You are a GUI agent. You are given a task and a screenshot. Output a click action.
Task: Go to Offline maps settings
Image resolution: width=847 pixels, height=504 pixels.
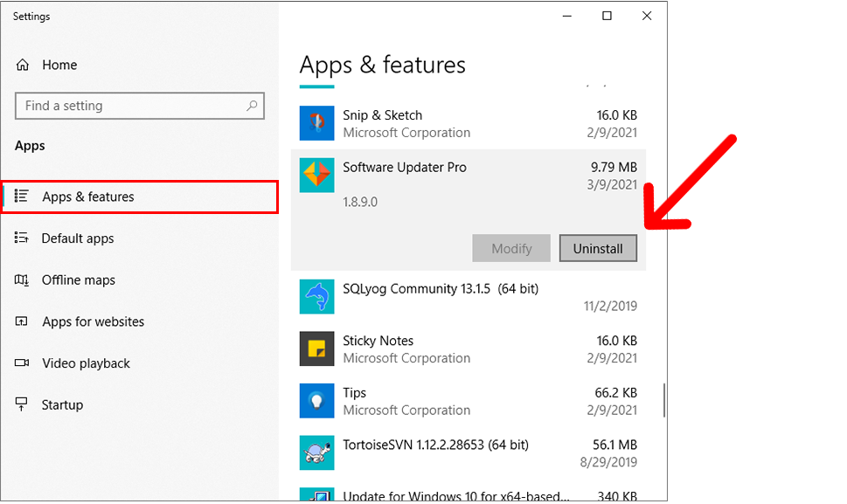click(x=79, y=280)
